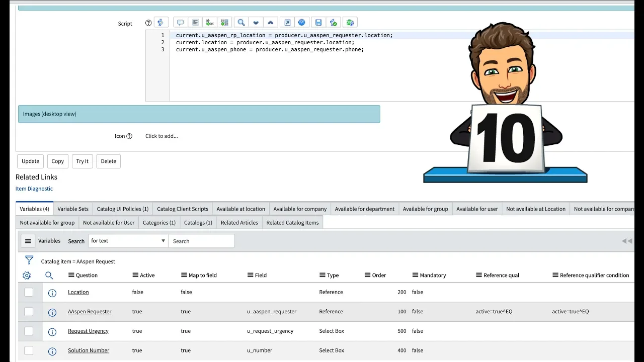Viewport: 644px width, 362px height.
Task: Open script search with magnifier icon
Action: (x=242, y=23)
